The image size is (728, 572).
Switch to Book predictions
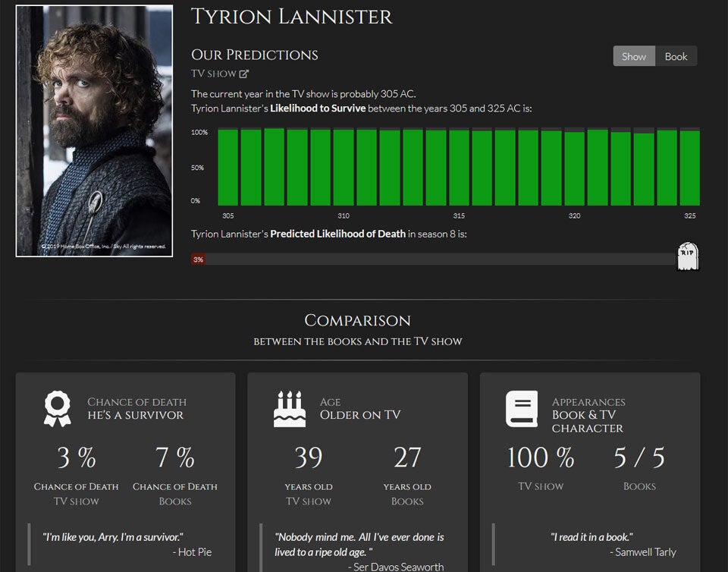[x=676, y=55]
